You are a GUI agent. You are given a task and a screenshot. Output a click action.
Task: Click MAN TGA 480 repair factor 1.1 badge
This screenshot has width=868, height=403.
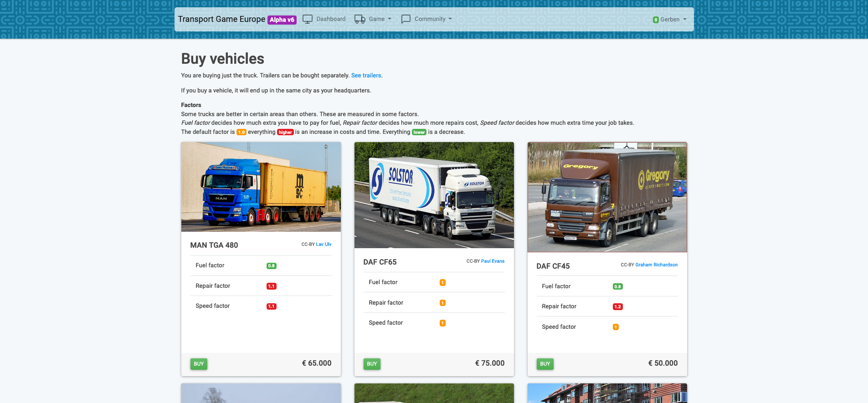click(x=272, y=286)
